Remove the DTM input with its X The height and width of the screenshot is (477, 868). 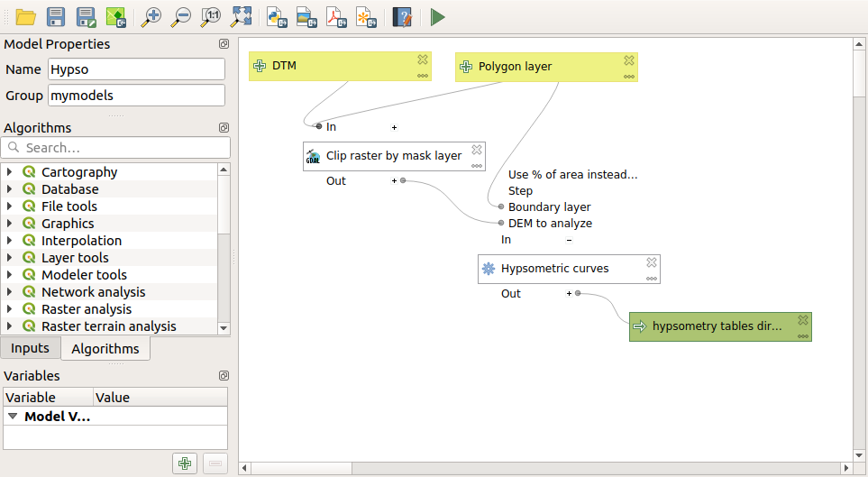coord(422,60)
